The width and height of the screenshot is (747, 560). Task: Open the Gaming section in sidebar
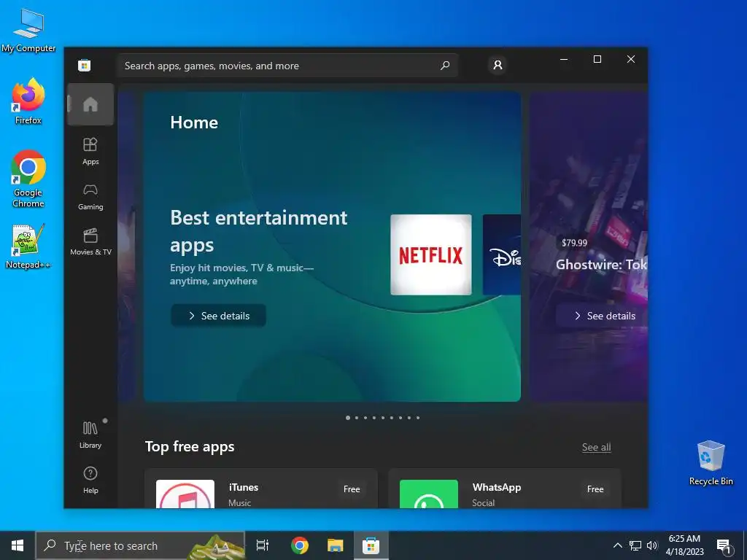point(90,197)
